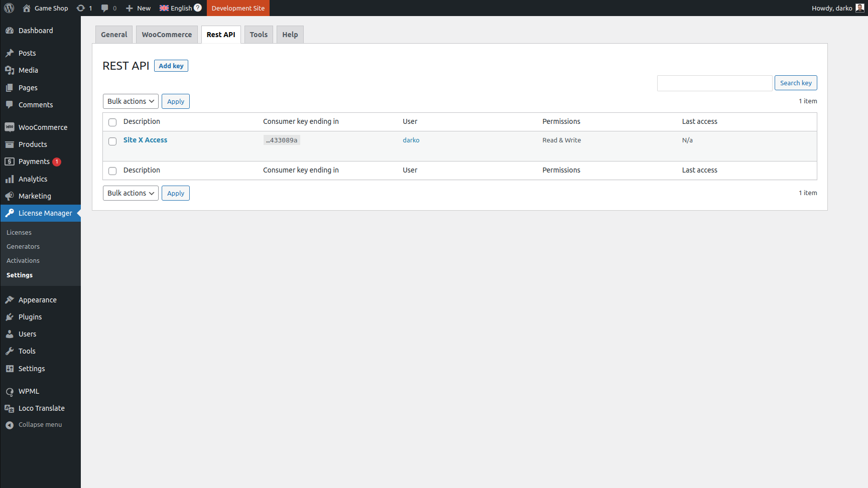Screen dimensions: 868x488
Task: Open the English language switcher
Action: point(180,8)
